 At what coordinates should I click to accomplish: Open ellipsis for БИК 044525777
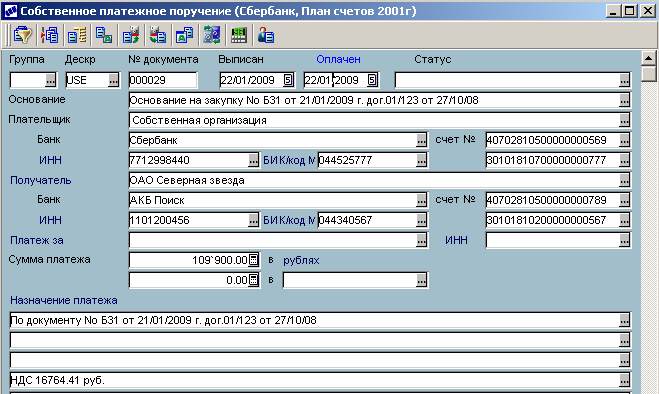422,160
